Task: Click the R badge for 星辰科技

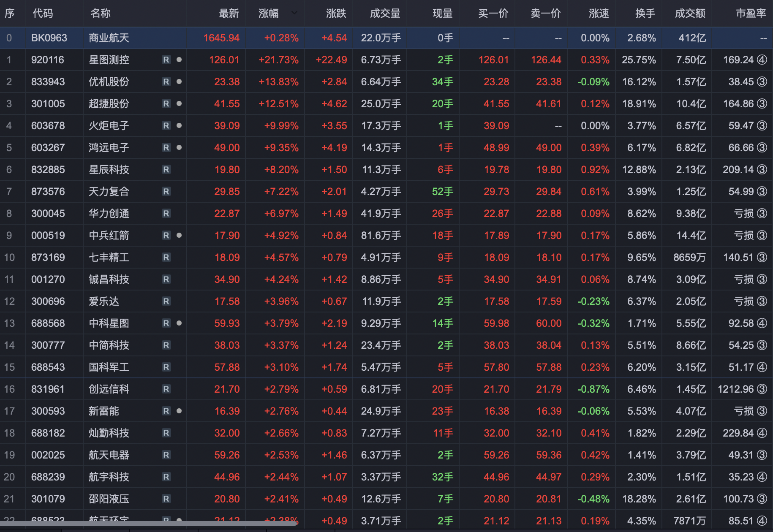Action: tap(166, 170)
